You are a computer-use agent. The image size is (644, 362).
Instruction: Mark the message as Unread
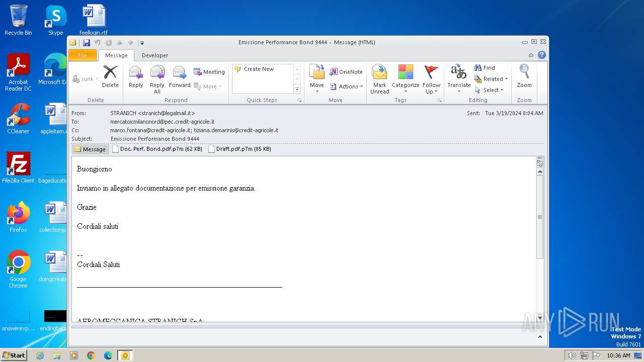[380, 79]
